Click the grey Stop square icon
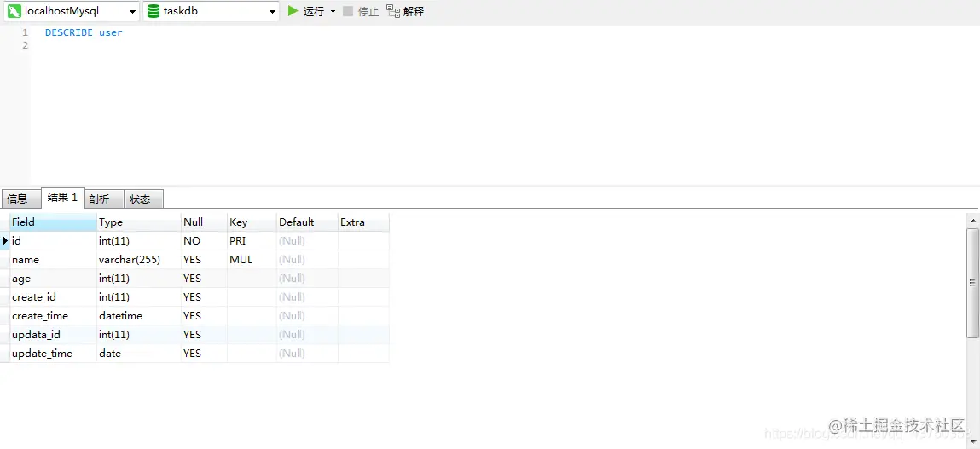The width and height of the screenshot is (980, 449). click(348, 10)
